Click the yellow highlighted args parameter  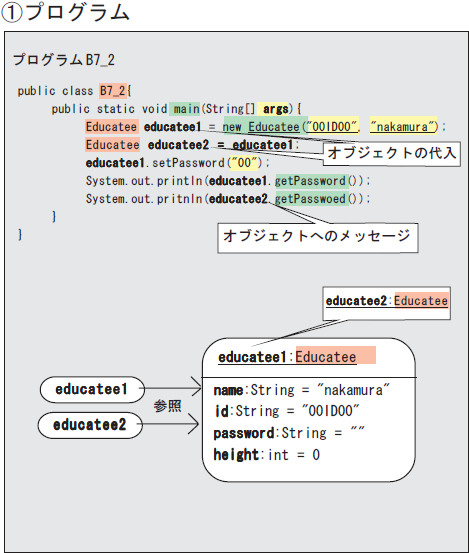[x=275, y=109]
